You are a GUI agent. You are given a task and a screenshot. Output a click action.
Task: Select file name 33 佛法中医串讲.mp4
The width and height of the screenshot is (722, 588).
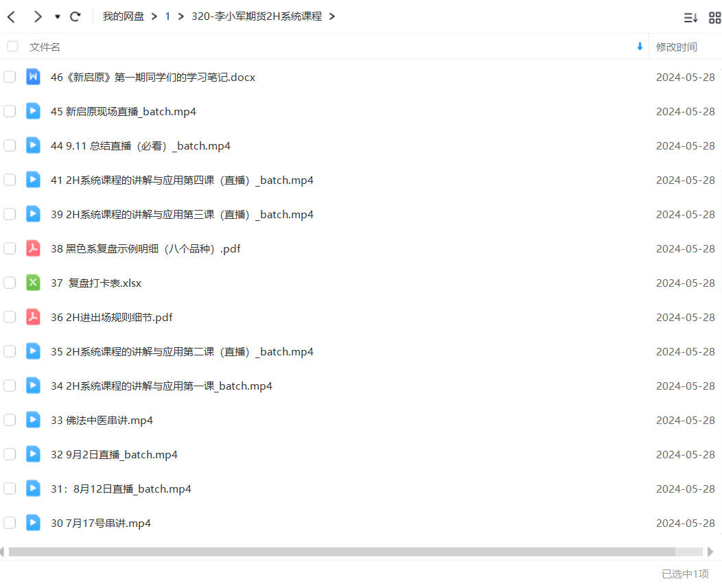click(x=102, y=421)
